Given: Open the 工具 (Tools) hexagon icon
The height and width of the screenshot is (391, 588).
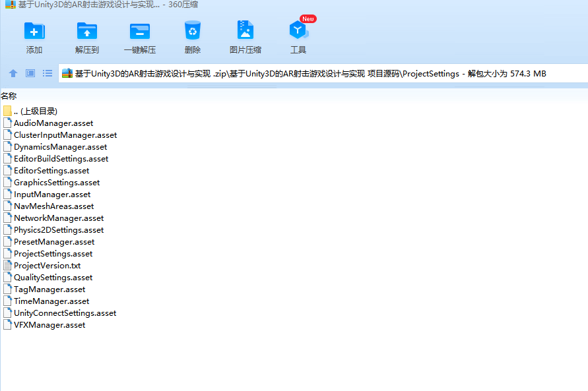Looking at the screenshot, I should pyautogui.click(x=298, y=30).
